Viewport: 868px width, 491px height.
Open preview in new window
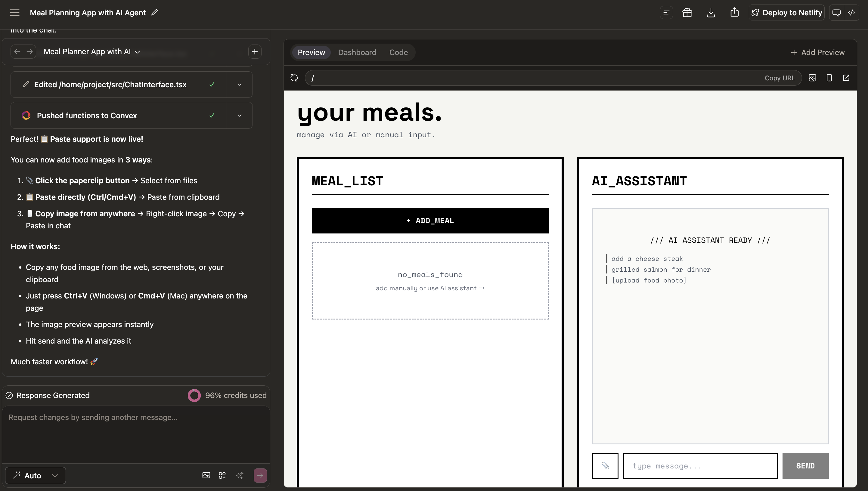[846, 78]
